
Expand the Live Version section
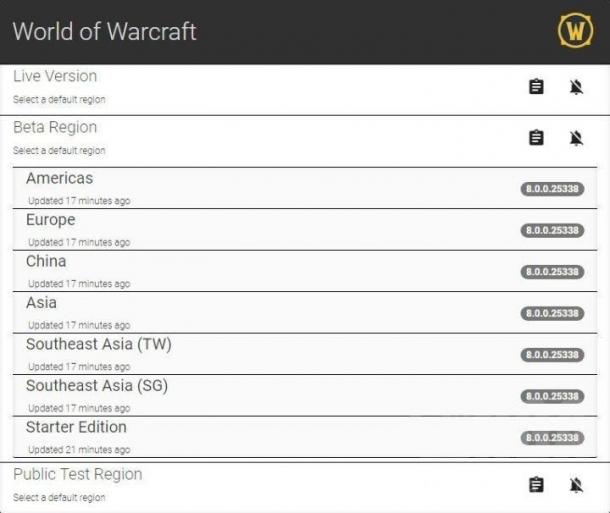coord(305,89)
